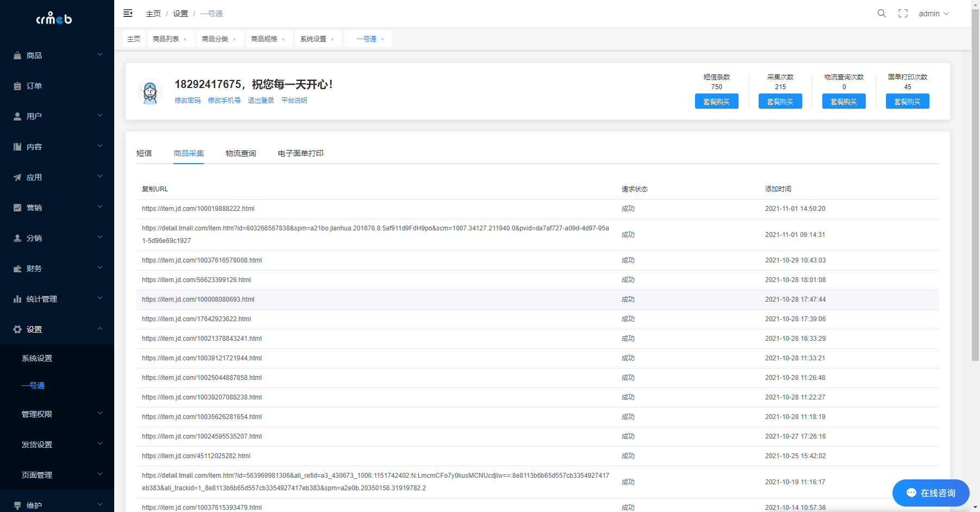Click the 内容 book icon
The image size is (980, 512).
click(x=17, y=147)
